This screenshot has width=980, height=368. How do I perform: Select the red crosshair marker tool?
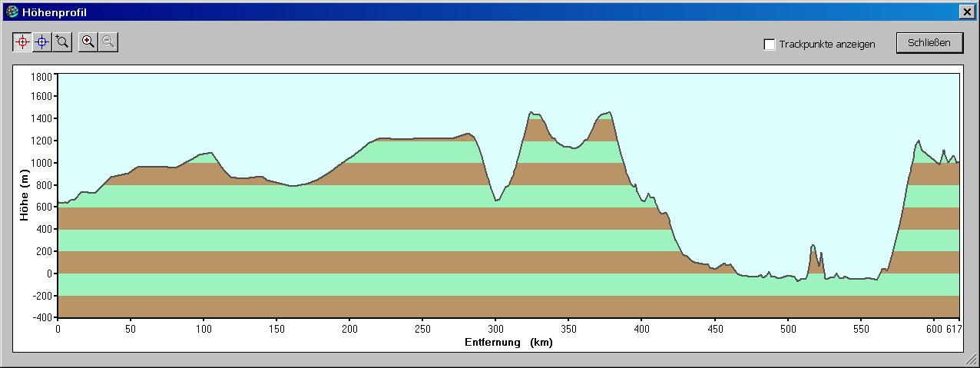(22, 42)
